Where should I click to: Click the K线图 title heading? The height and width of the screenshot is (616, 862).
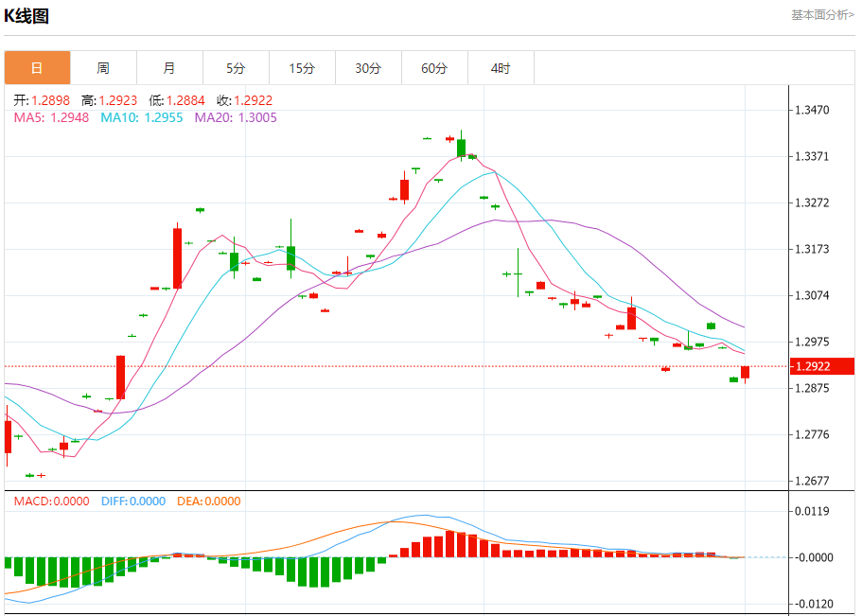tap(26, 16)
